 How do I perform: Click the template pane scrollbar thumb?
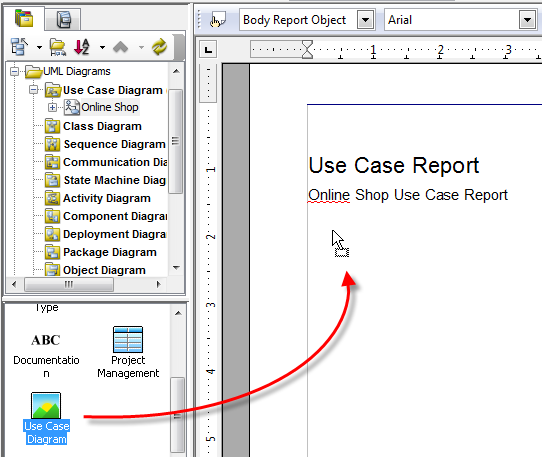(x=178, y=415)
